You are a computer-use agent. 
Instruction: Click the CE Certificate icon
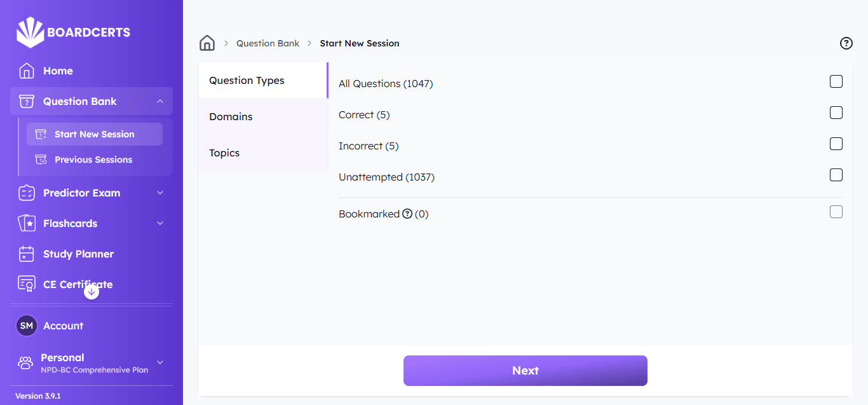pos(27,284)
